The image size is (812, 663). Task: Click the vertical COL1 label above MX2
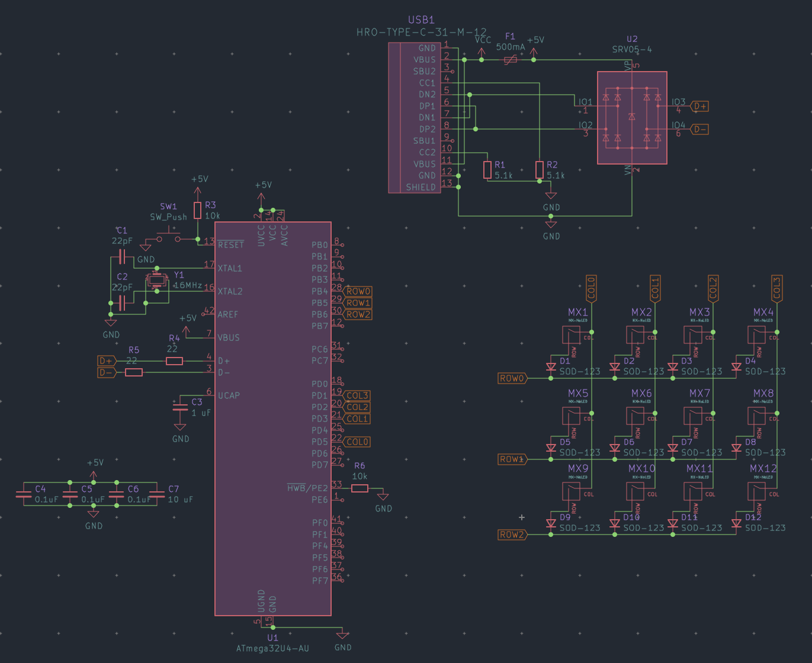coord(655,289)
